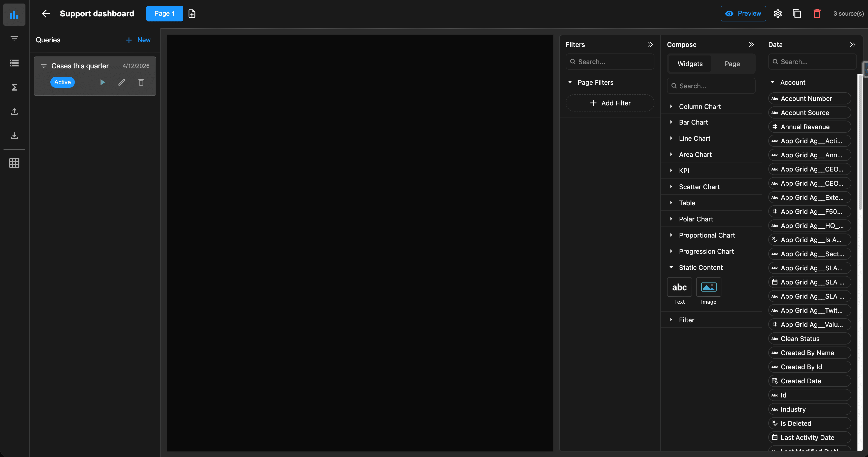868x457 pixels.
Task: Toggle the Active status on query
Action: click(x=62, y=82)
